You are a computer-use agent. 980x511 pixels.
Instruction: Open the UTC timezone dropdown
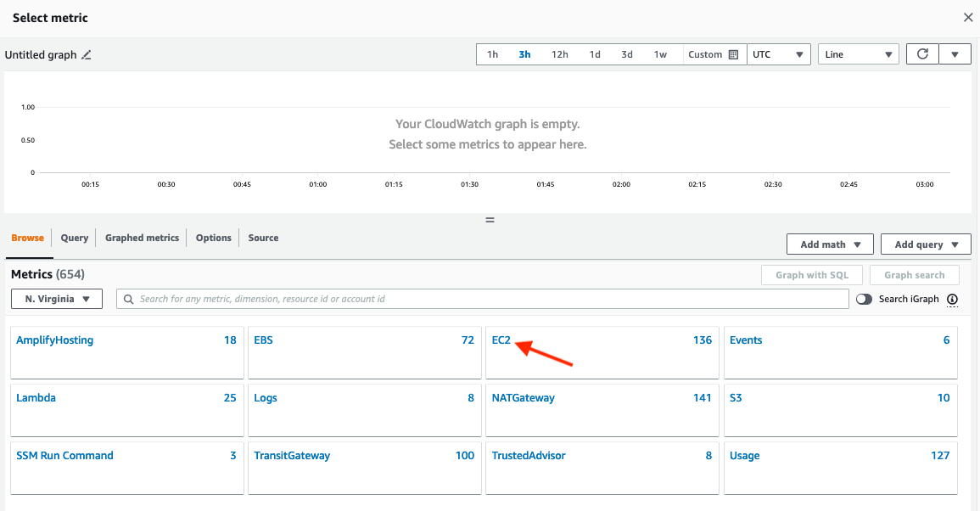coord(779,54)
